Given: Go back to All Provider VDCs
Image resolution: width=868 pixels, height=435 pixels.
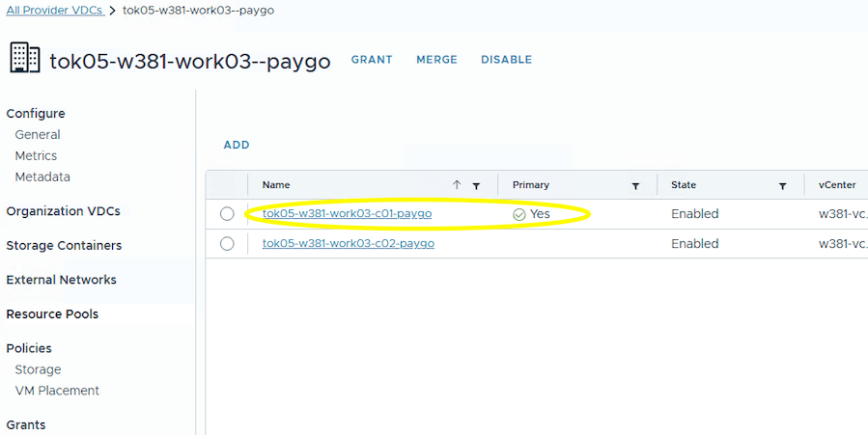Looking at the screenshot, I should coord(54,10).
